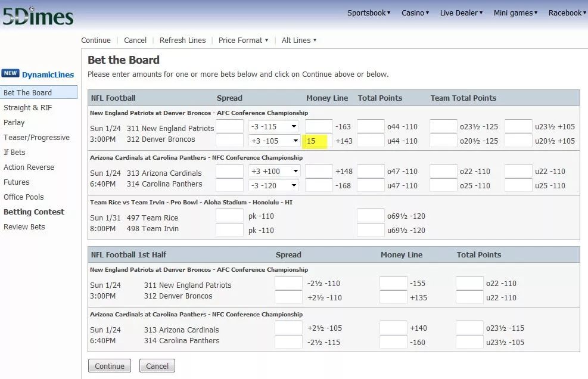Click Team Rice o69½ total points input
Image resolution: width=588 pixels, height=379 pixels.
click(x=371, y=216)
